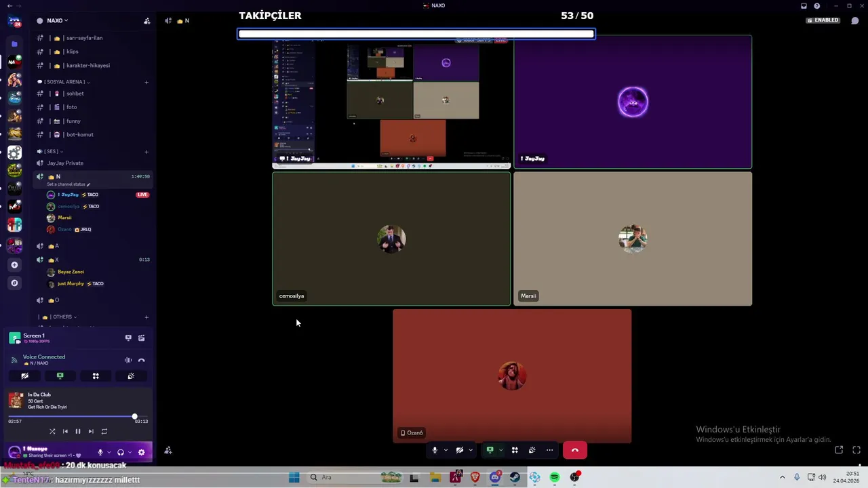This screenshot has height=488, width=868.
Task: Toggle screen share in the left voice panel
Action: point(60,376)
